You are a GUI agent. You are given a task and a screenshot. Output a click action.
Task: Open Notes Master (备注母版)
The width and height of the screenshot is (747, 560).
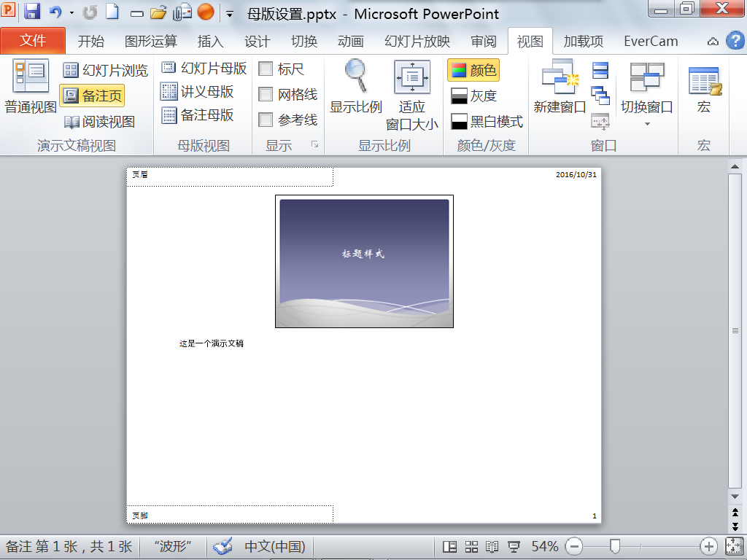(197, 114)
